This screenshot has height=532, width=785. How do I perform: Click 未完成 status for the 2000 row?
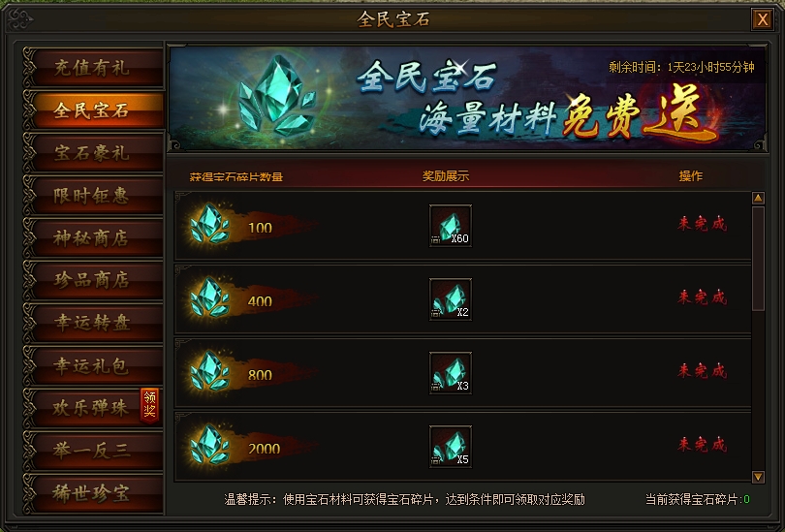[x=702, y=445]
